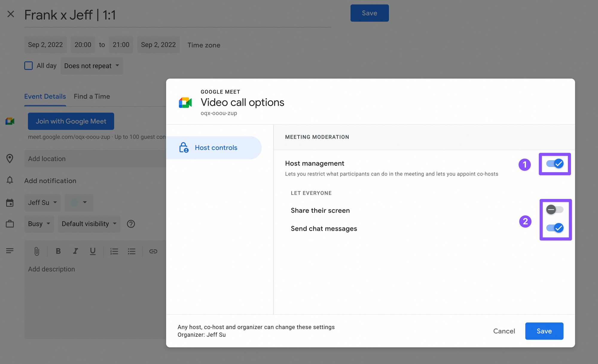This screenshot has height=364, width=598.
Task: Disable the Host management toggle
Action: 555,164
